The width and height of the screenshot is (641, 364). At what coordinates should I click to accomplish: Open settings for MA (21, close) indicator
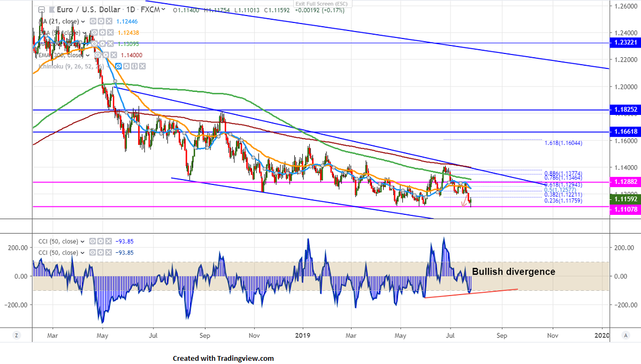(101, 21)
